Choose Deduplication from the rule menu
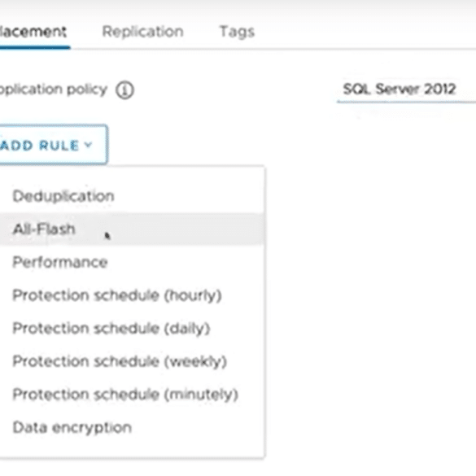Viewport: 476px width, 476px height. tap(132, 196)
